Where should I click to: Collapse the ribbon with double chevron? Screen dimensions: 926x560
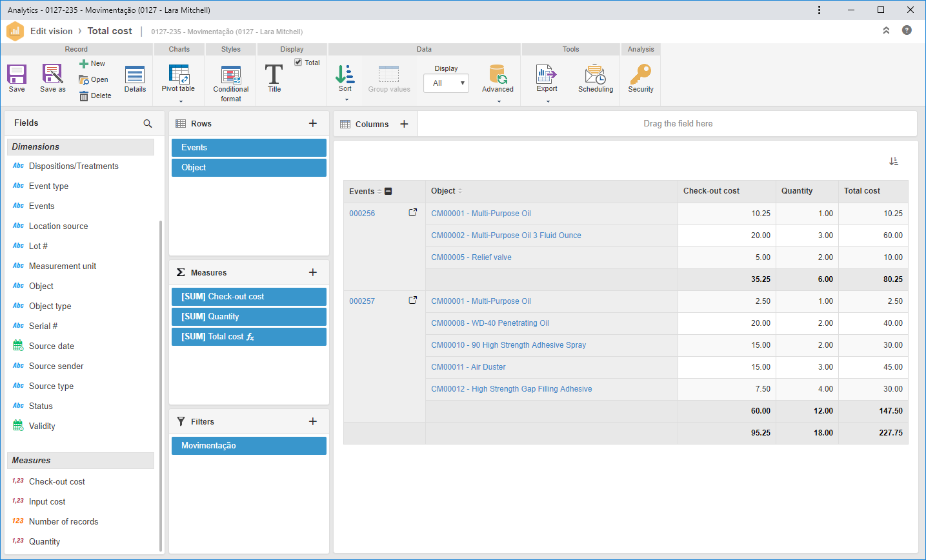coord(886,30)
